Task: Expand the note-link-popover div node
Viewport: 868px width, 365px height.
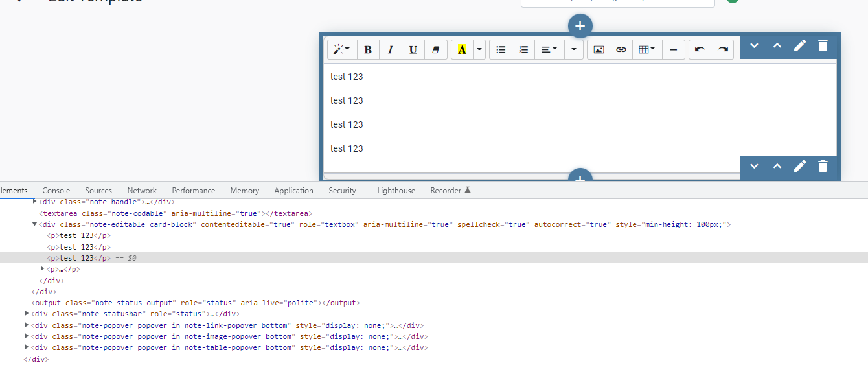Action: pyautogui.click(x=27, y=325)
